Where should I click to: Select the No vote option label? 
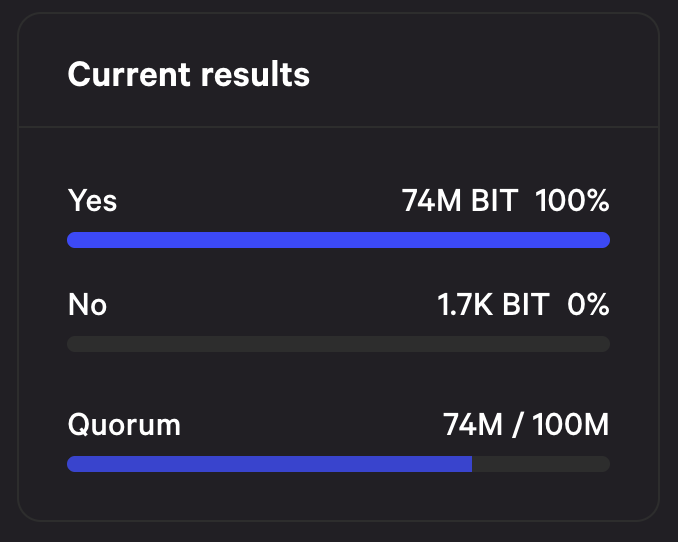point(87,305)
